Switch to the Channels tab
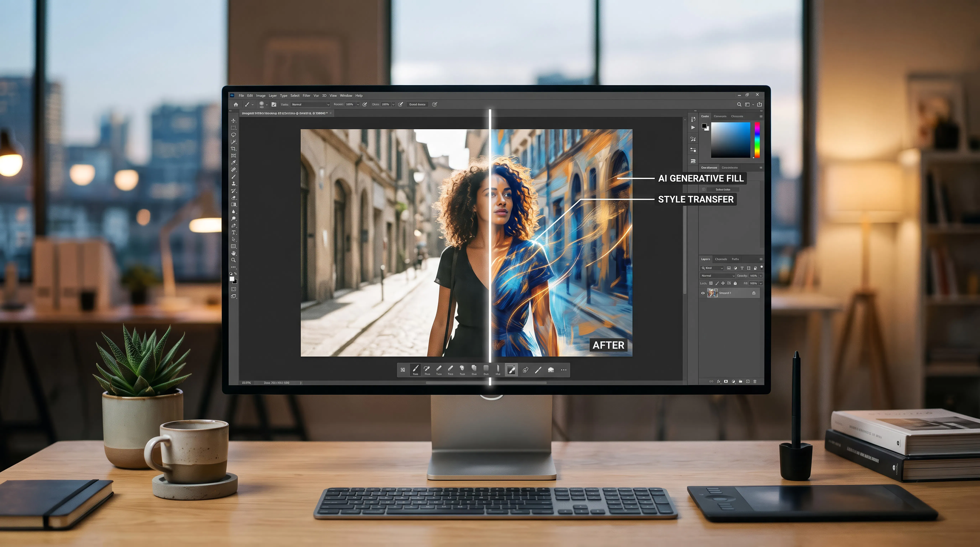 click(x=721, y=259)
